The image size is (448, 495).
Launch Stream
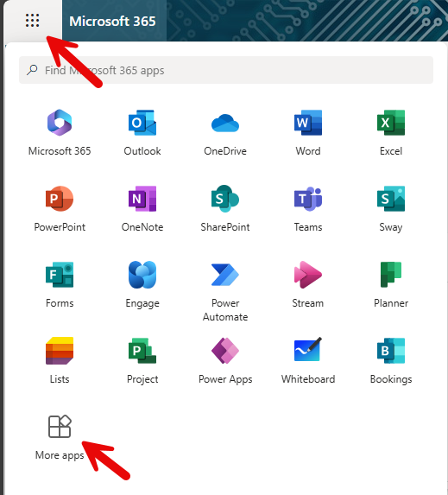[308, 275]
